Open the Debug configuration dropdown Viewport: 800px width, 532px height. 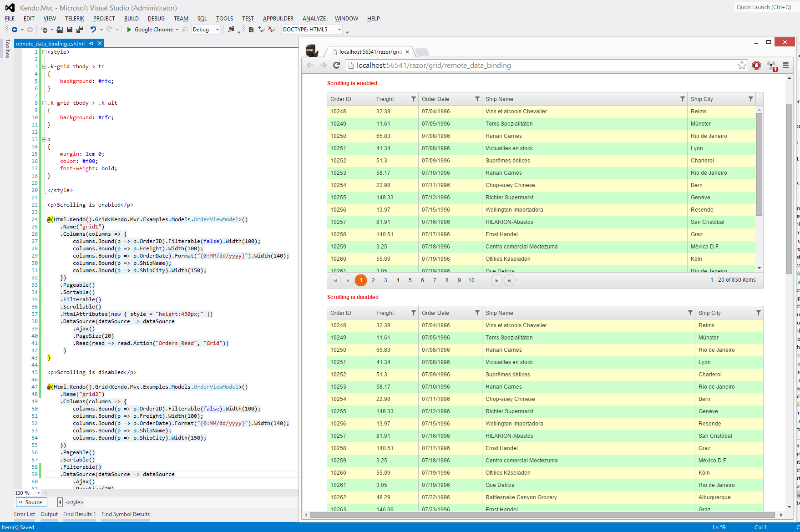pos(217,30)
